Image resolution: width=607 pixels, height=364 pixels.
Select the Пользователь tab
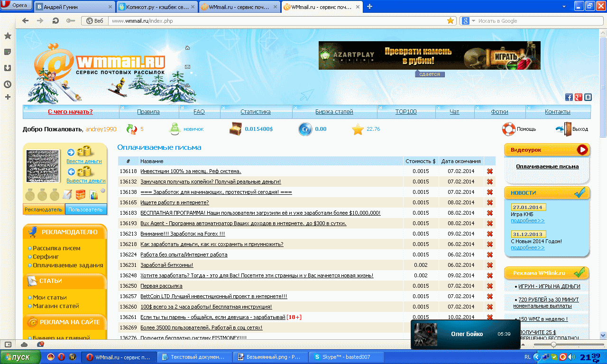pyautogui.click(x=86, y=209)
